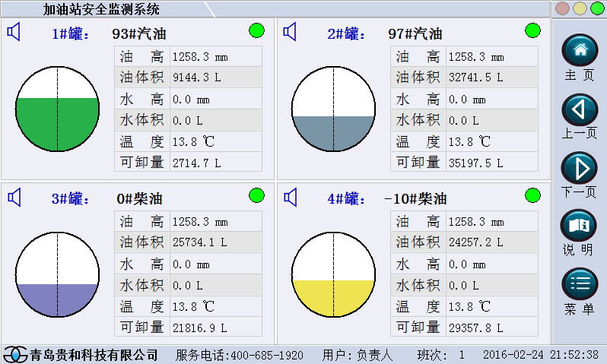This screenshot has height=364, width=607.
Task: Open the menu (菜单) list icon
Action: (580, 284)
